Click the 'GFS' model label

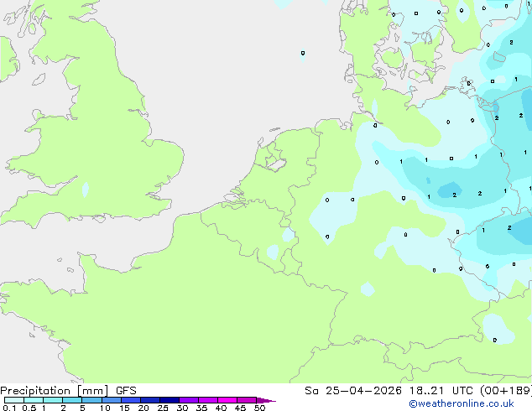click(126, 391)
